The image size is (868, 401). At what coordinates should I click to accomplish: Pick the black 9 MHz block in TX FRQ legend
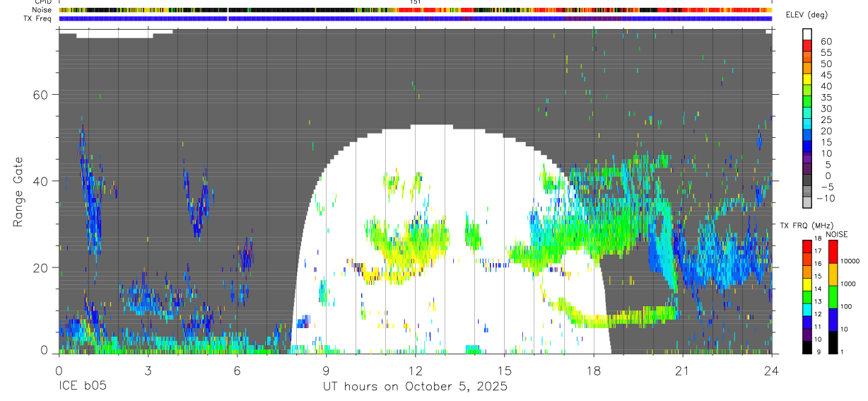coord(807,347)
